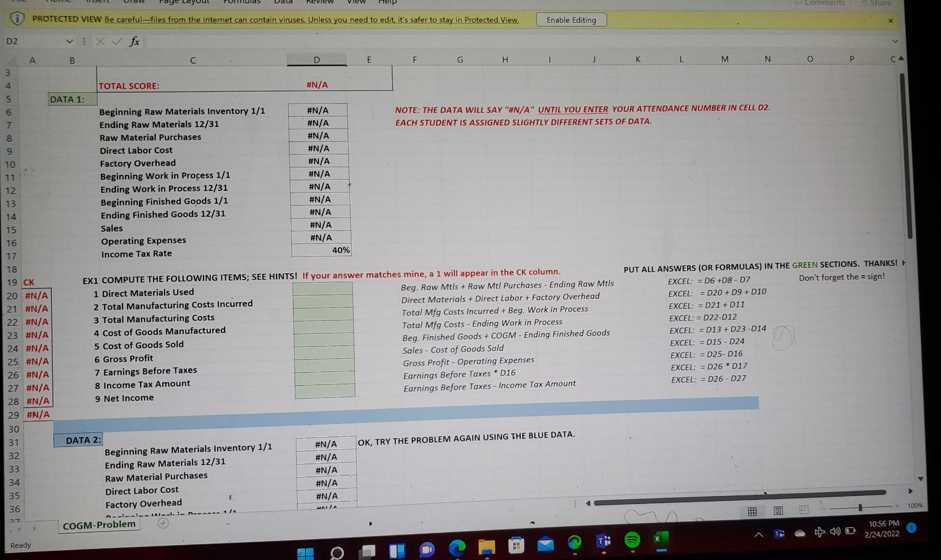
Task: Click the horizontal scrollbar thumb
Action: coord(739,497)
